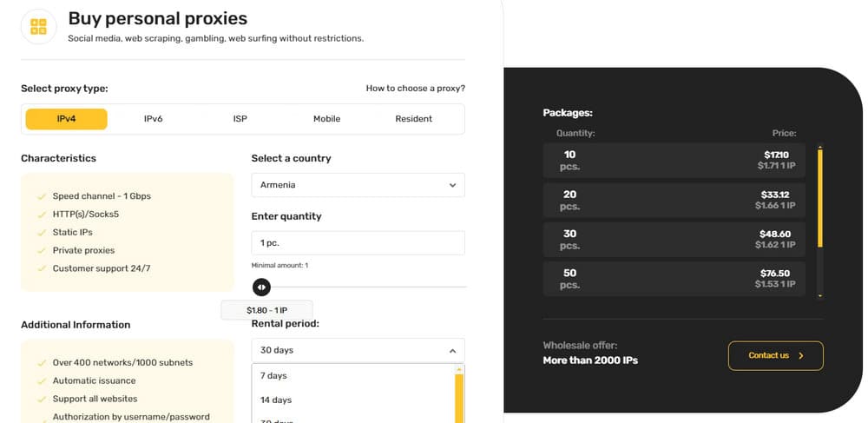Click the quantity slider track
Image resolution: width=868 pixels, height=423 pixels.
(369, 287)
